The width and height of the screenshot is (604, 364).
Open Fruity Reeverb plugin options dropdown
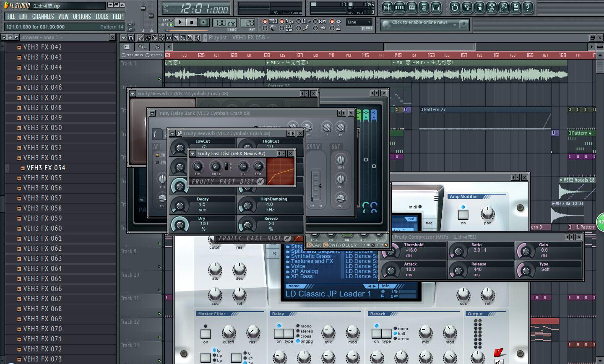click(x=172, y=133)
